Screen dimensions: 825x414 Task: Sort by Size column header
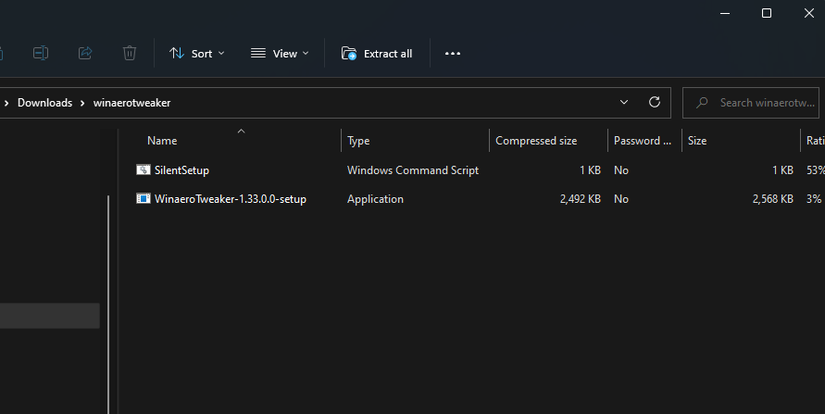point(697,140)
